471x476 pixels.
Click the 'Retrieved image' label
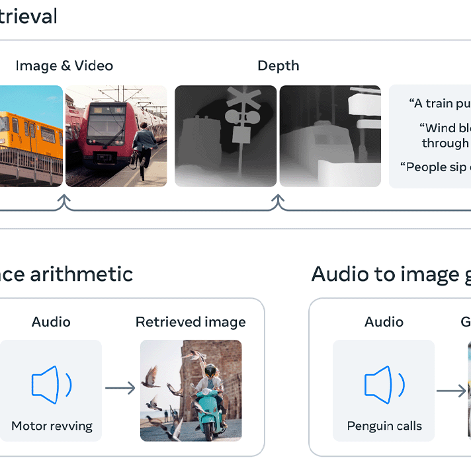click(x=191, y=322)
